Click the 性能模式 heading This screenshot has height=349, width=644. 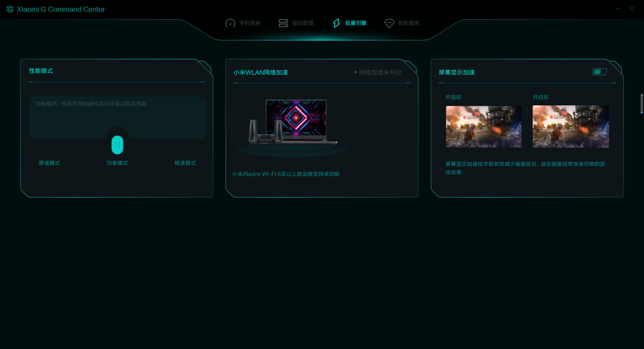pyautogui.click(x=41, y=71)
